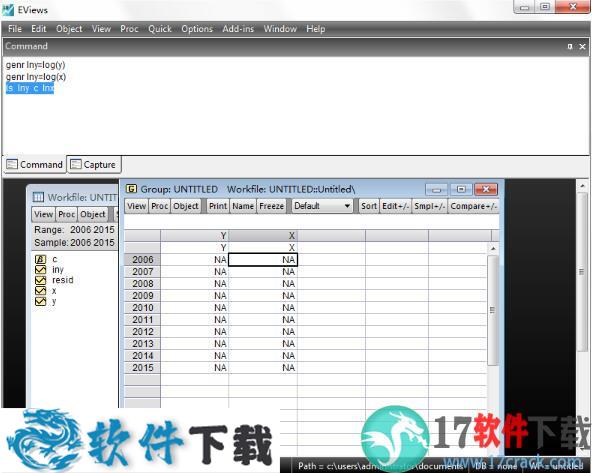Open the Quick menu
The width and height of the screenshot is (592, 473).
tap(160, 29)
